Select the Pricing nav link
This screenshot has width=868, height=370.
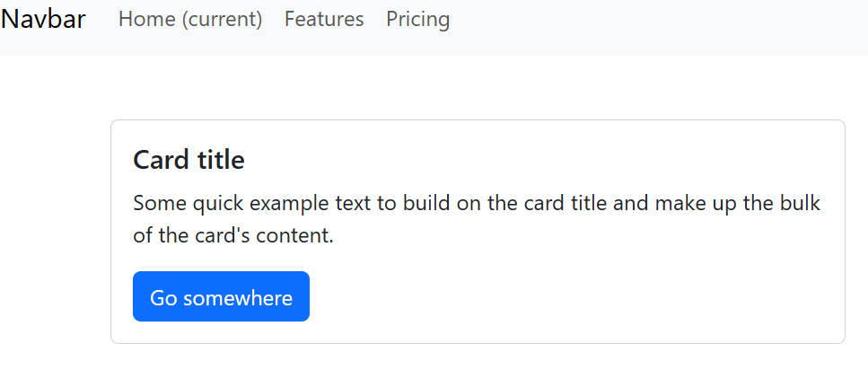[x=417, y=20]
